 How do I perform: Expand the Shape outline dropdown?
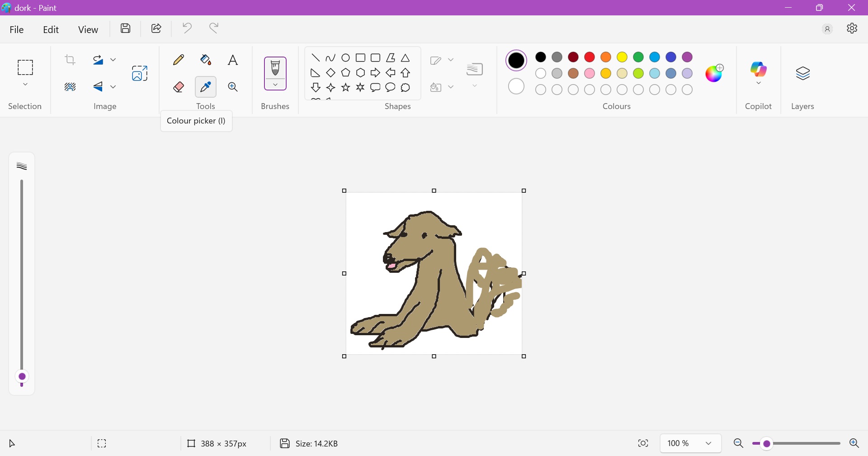(x=451, y=60)
